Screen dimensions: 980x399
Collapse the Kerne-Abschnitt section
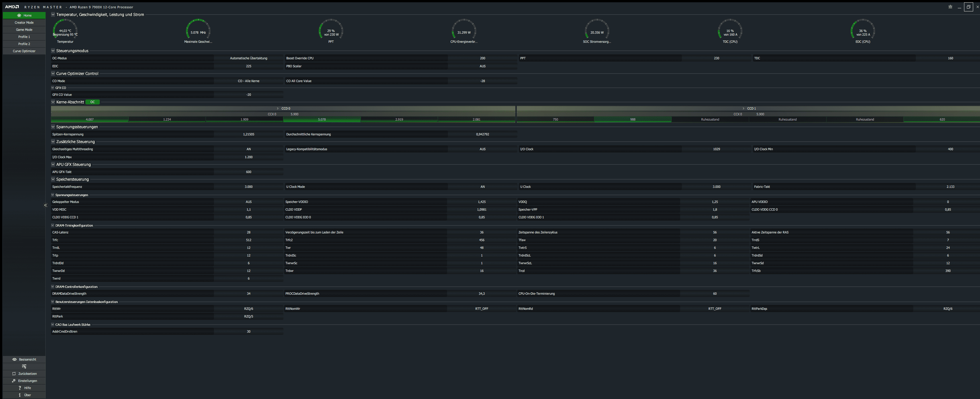[x=53, y=102]
